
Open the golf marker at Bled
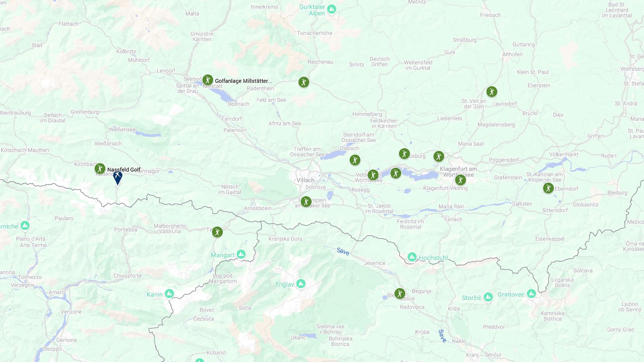click(x=399, y=294)
